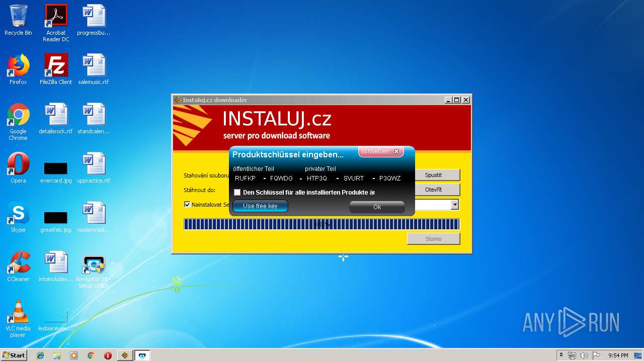
Task: Click the Spustit button
Action: click(x=433, y=175)
